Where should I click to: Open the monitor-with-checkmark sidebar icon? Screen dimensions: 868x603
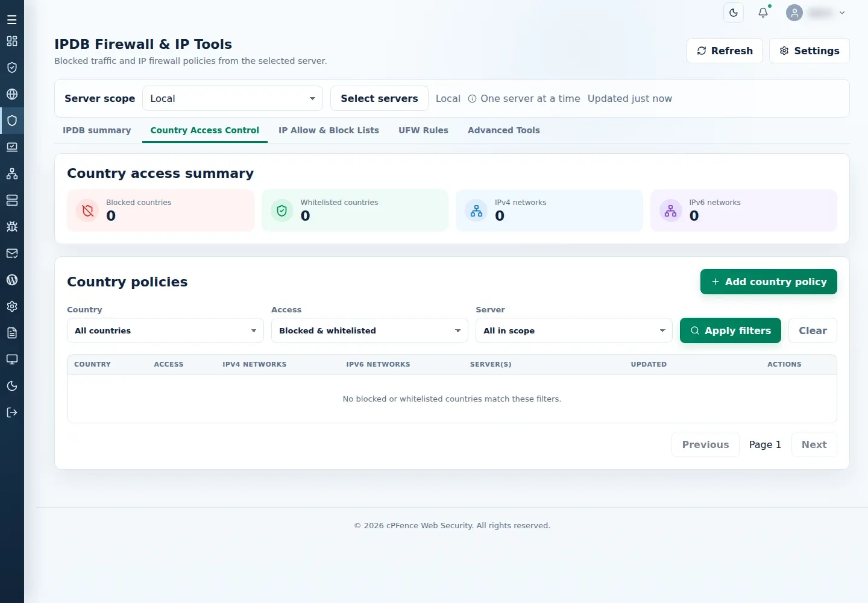[12, 147]
